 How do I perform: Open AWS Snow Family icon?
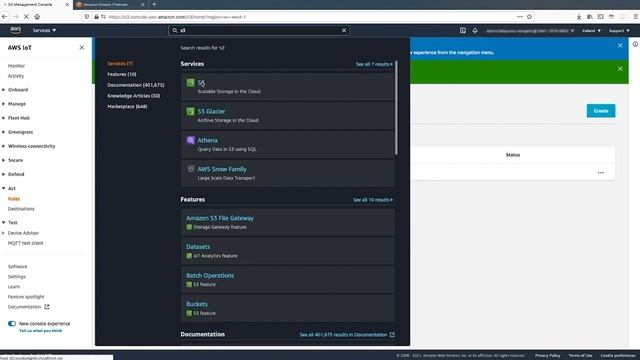pyautogui.click(x=190, y=169)
